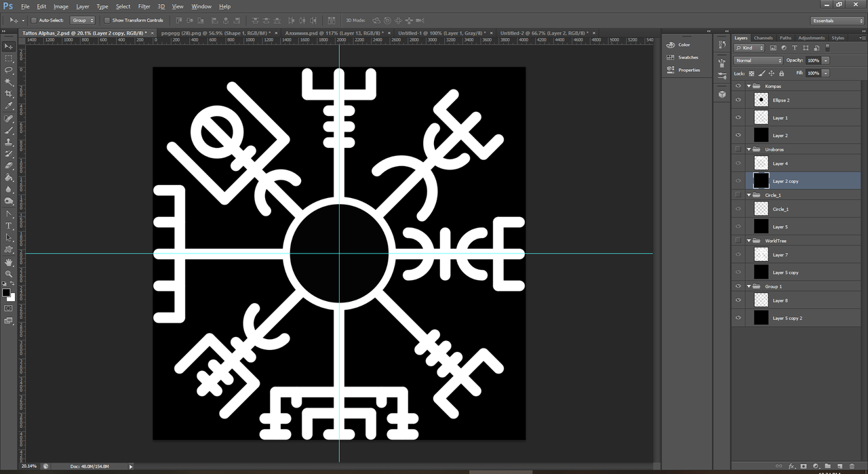Select the Crop tool
The image size is (868, 474).
click(x=9, y=94)
